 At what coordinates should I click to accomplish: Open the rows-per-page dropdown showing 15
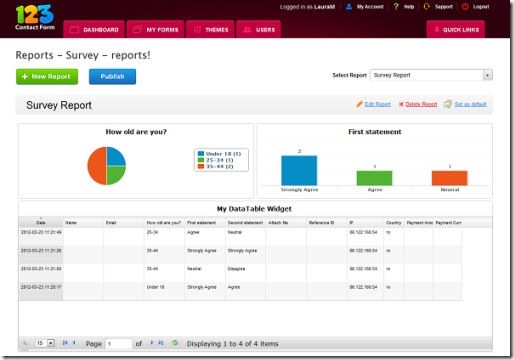pyautogui.click(x=45, y=343)
